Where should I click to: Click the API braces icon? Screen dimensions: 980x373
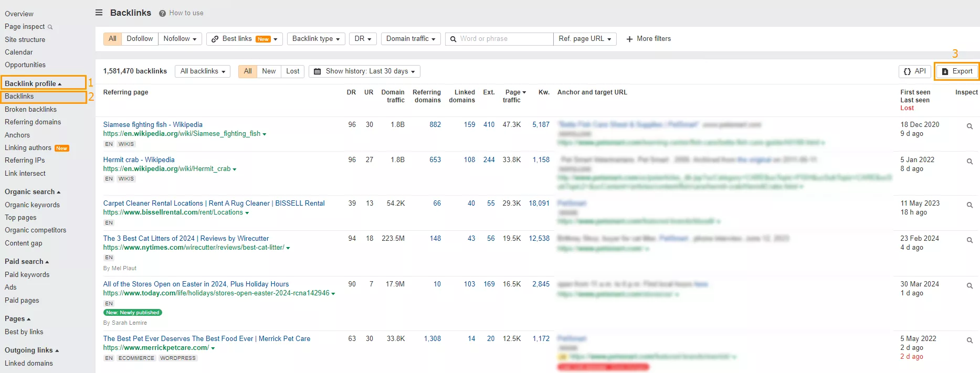pyautogui.click(x=907, y=71)
